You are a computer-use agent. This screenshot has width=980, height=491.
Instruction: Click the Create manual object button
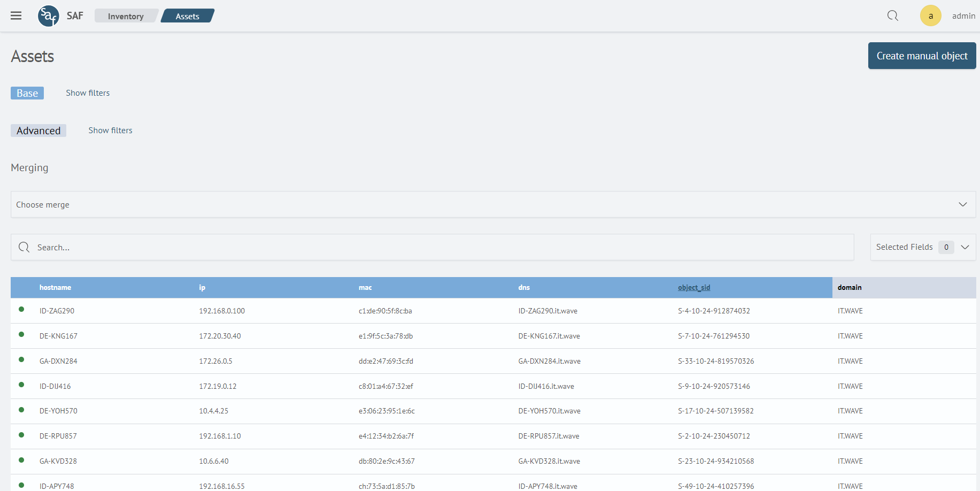pos(922,56)
